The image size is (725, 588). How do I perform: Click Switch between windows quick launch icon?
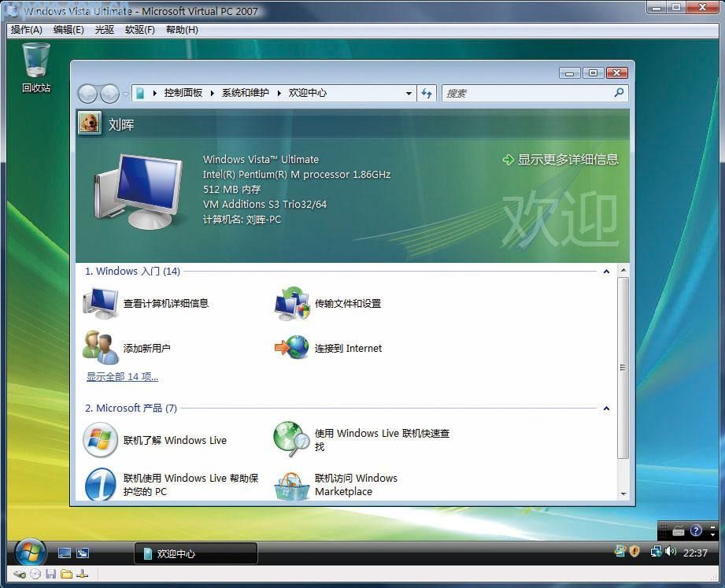83,553
